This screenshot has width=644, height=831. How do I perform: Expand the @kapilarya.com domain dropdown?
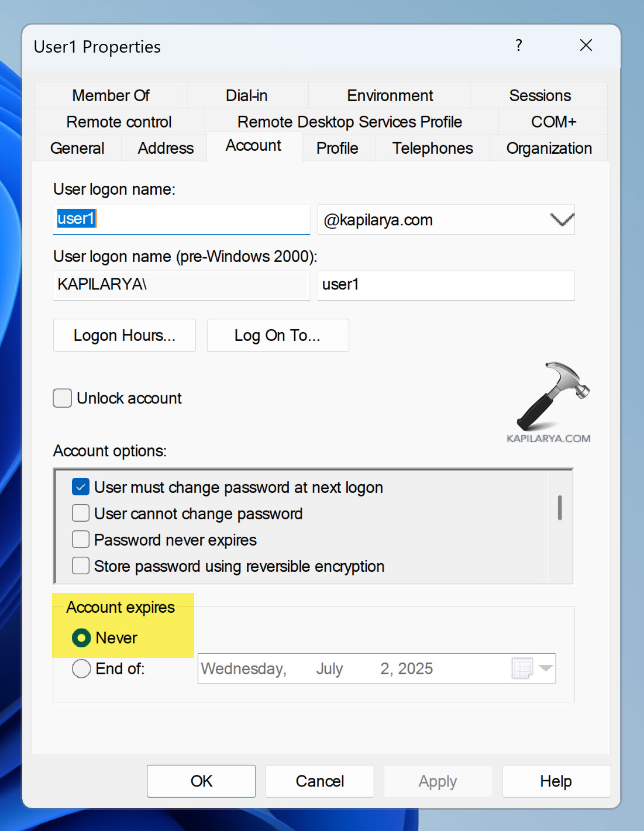coord(562,220)
